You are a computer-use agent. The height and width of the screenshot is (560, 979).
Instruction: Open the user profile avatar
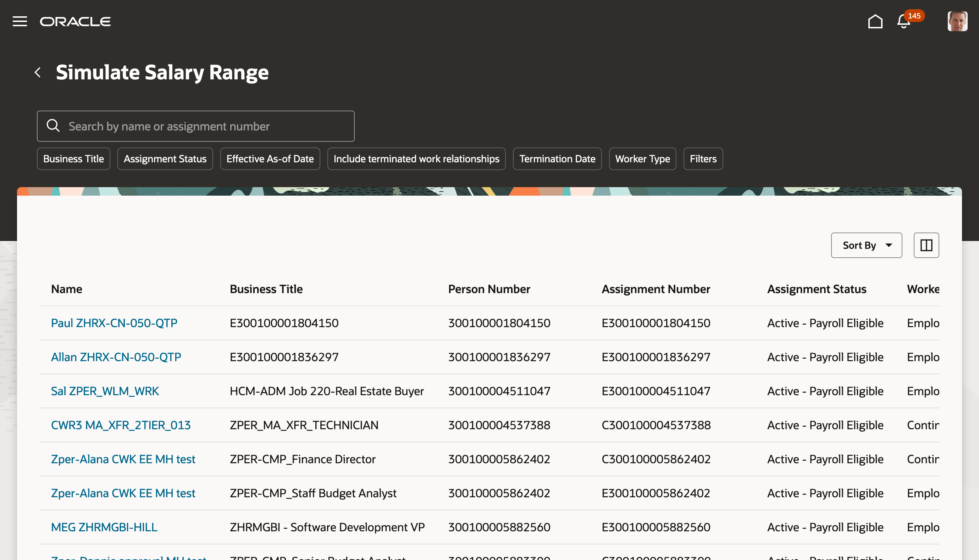point(957,21)
